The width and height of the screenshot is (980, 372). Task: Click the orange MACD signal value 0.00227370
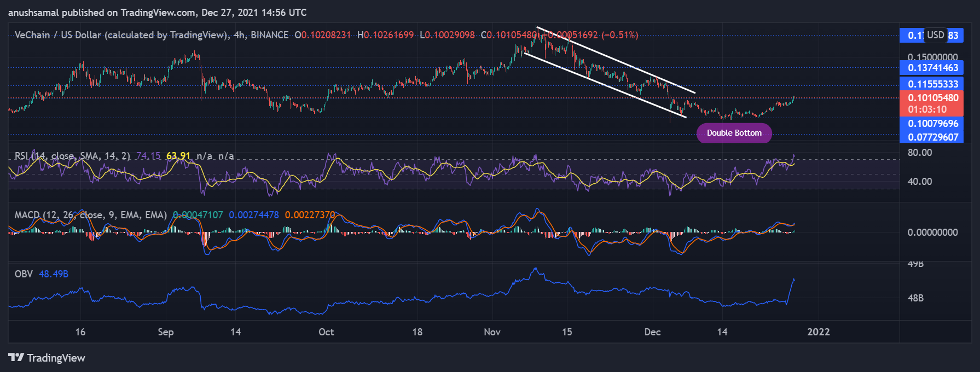[310, 215]
